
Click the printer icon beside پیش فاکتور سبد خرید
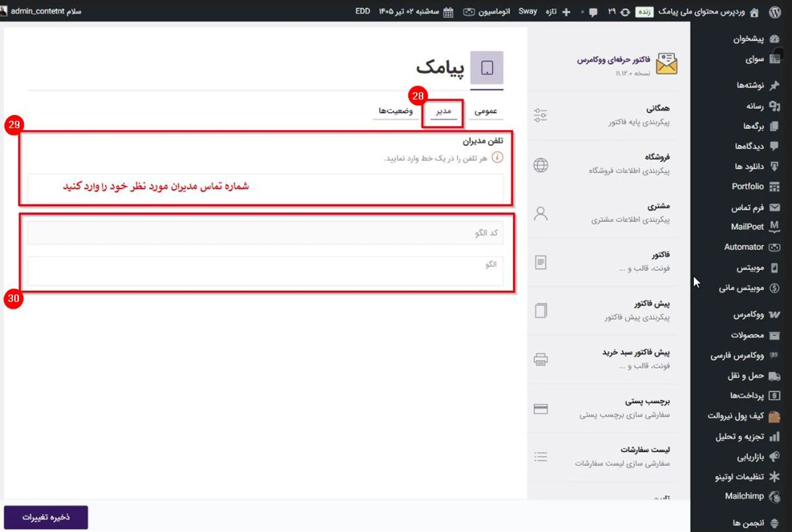point(541,359)
